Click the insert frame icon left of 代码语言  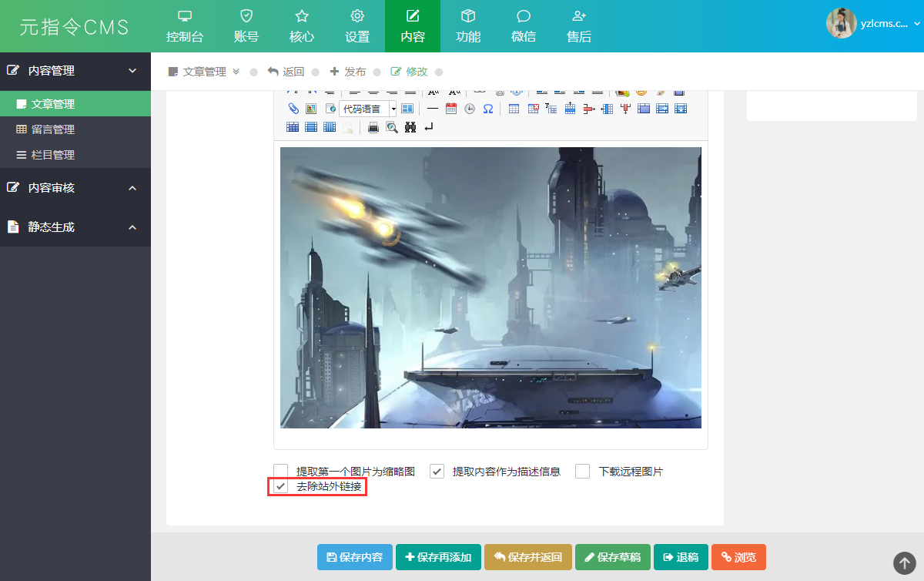pos(330,109)
